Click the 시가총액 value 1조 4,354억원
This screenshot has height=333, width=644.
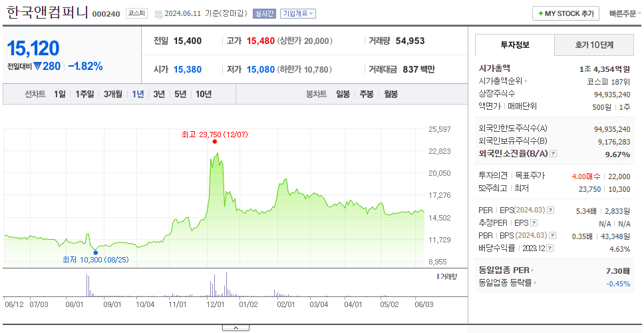[605, 69]
